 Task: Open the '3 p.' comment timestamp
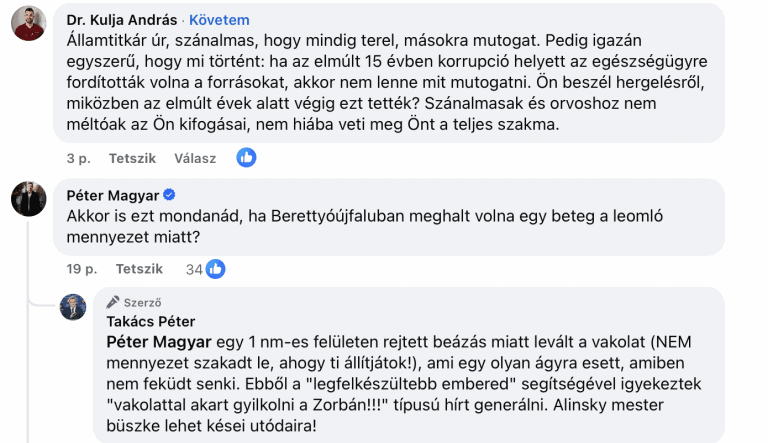tap(78, 158)
